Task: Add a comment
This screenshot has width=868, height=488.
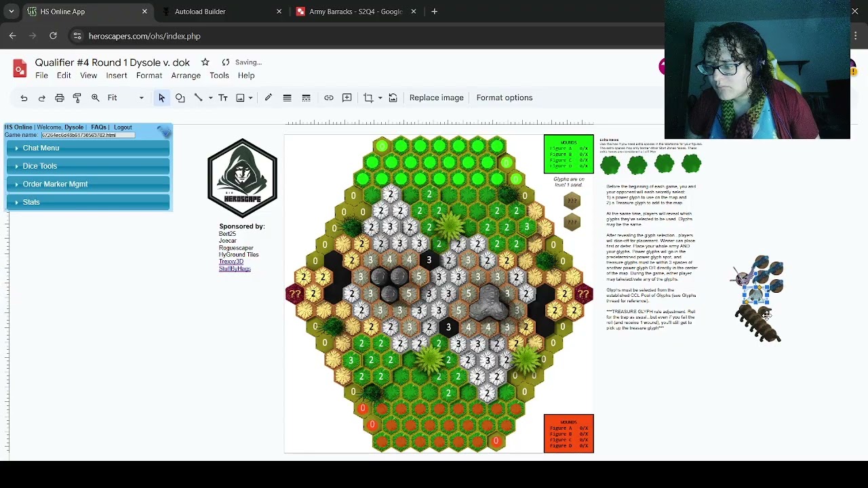Action: pyautogui.click(x=347, y=98)
